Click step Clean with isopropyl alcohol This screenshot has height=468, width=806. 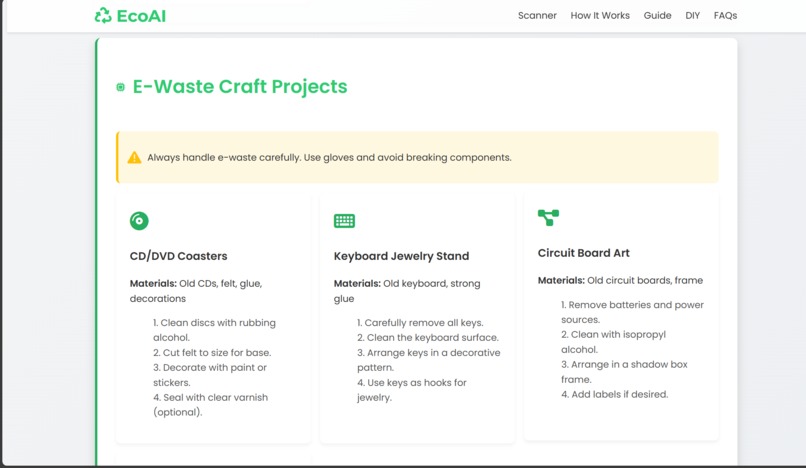[x=613, y=342]
